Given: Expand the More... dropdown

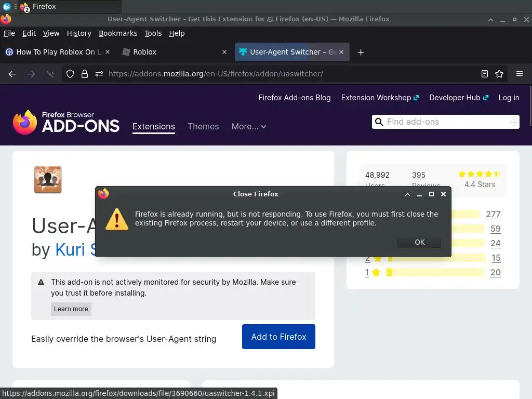Looking at the screenshot, I should point(249,127).
